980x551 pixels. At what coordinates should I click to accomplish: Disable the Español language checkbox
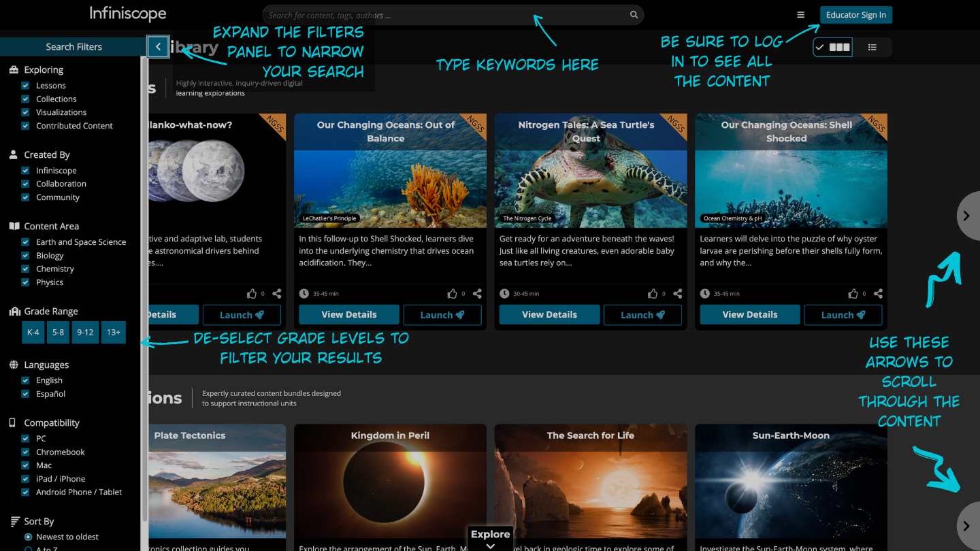point(25,394)
